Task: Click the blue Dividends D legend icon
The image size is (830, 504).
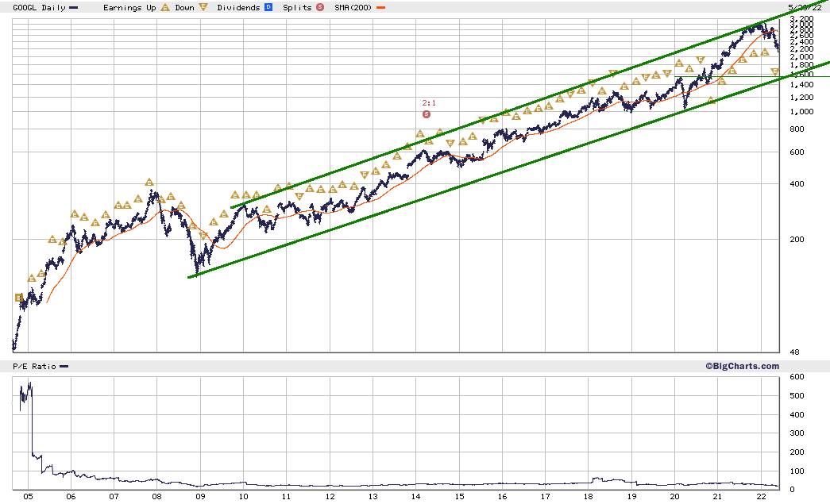Action: pyautogui.click(x=268, y=7)
